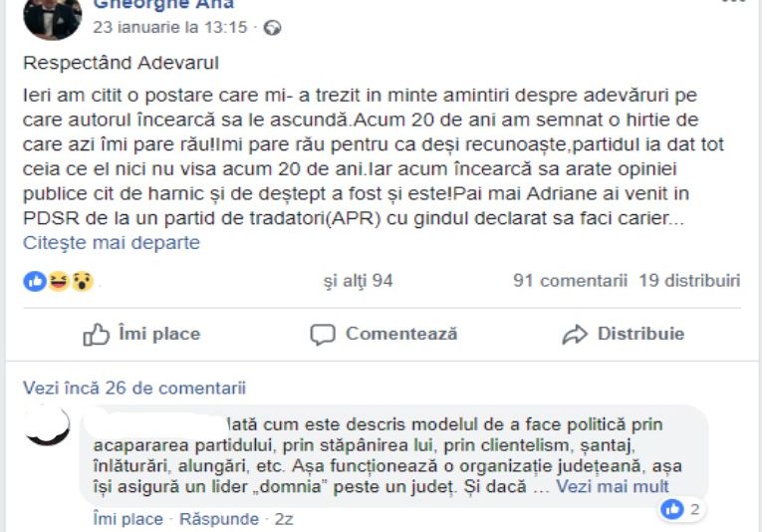Viewport: 762px width, 532px height.
Task: Open the post timestamp 23 ianuarie la 13:15
Action: [x=170, y=27]
